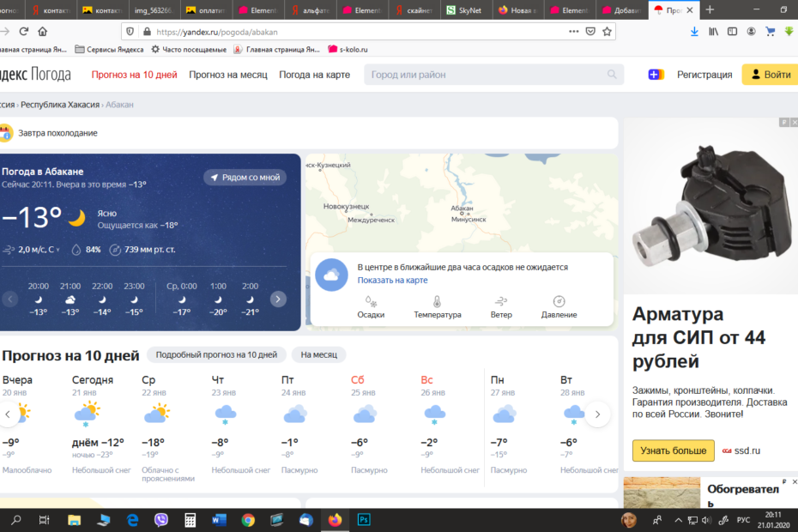Select the Осадки map layer
798x532 pixels.
click(371, 307)
